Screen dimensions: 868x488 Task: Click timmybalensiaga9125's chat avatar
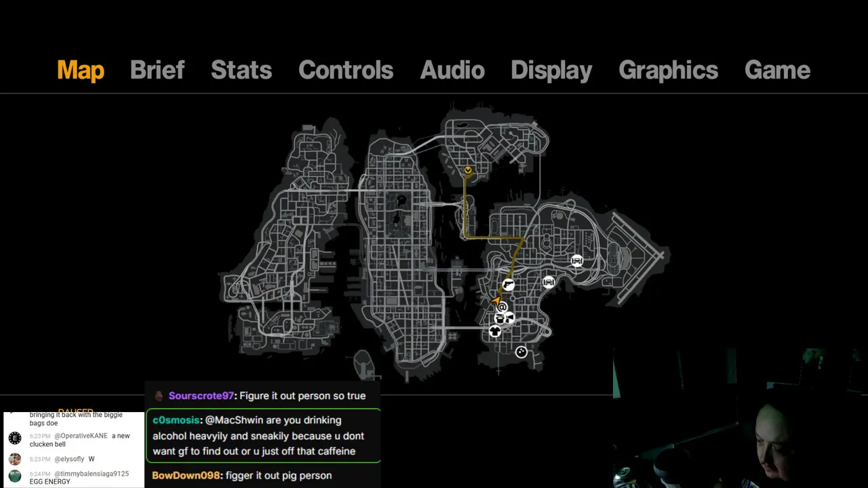15,476
